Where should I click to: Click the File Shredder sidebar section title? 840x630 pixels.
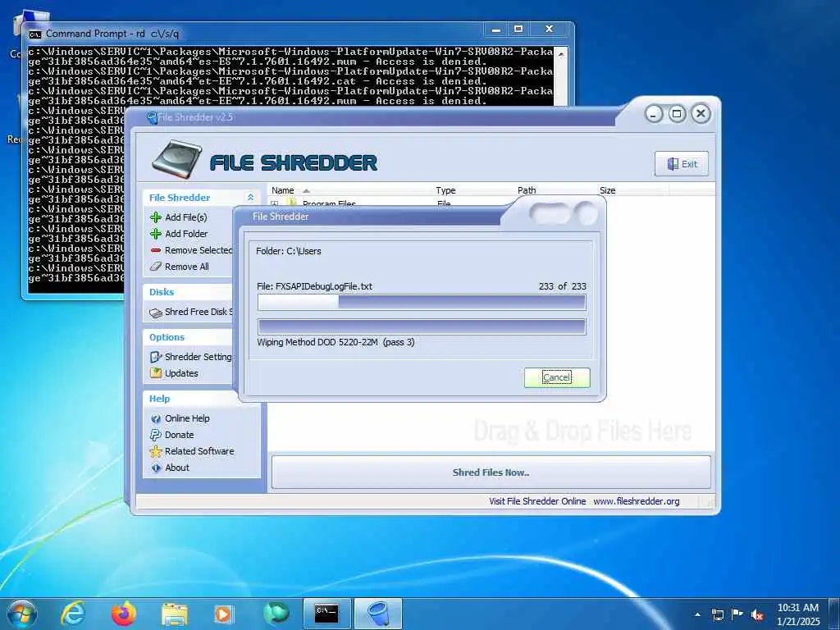click(180, 198)
